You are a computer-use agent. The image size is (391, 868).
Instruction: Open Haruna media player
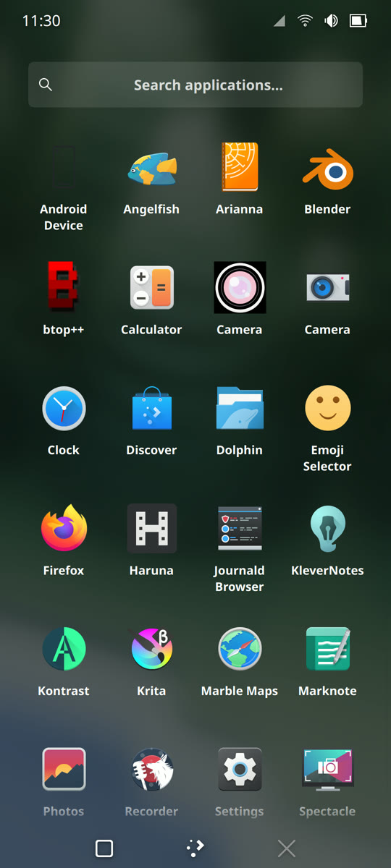[151, 540]
